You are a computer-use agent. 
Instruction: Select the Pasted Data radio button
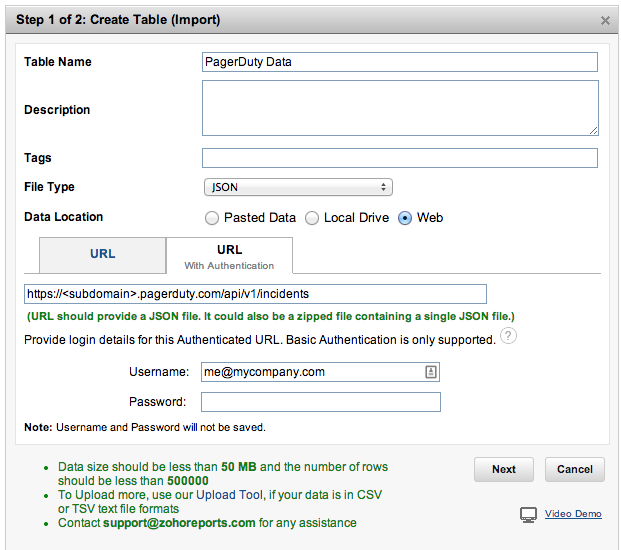point(211,218)
